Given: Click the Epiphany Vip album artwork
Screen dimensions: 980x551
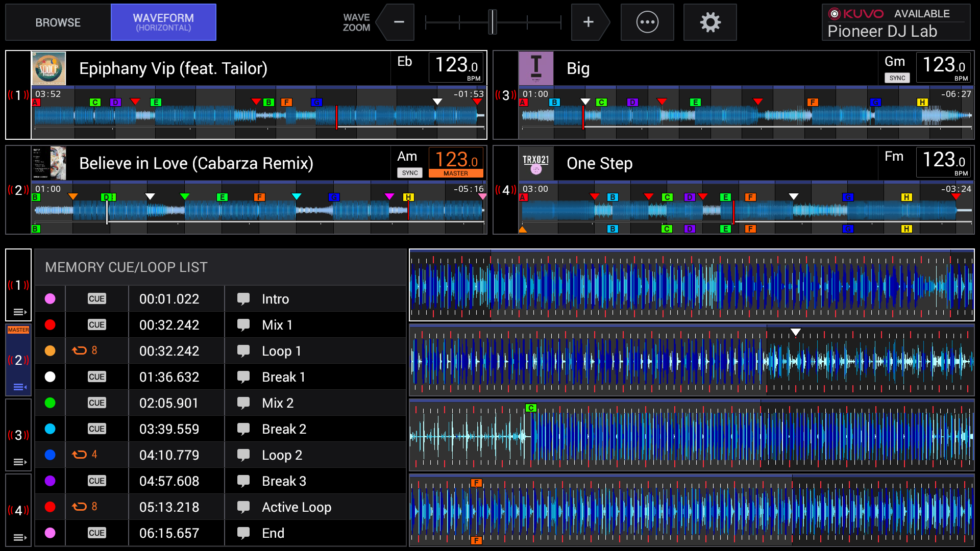Looking at the screenshot, I should point(49,68).
